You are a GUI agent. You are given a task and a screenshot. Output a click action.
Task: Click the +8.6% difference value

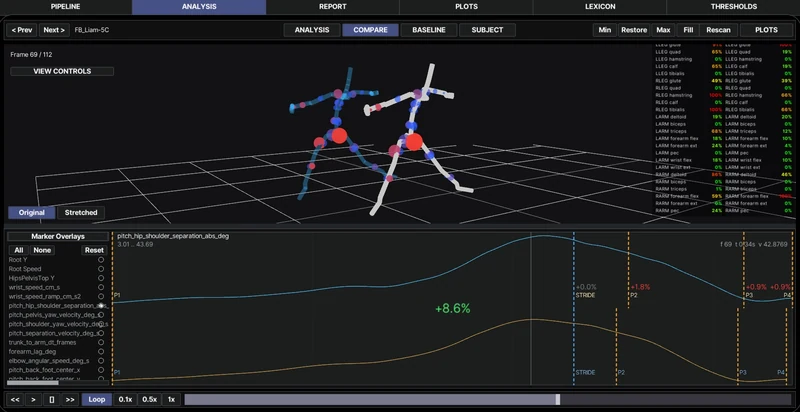coord(453,308)
